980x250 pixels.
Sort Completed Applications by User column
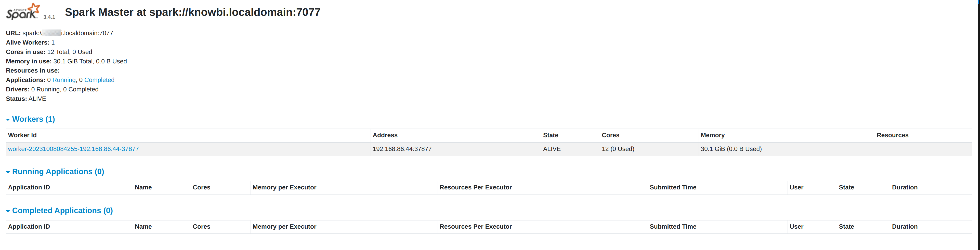(796, 227)
